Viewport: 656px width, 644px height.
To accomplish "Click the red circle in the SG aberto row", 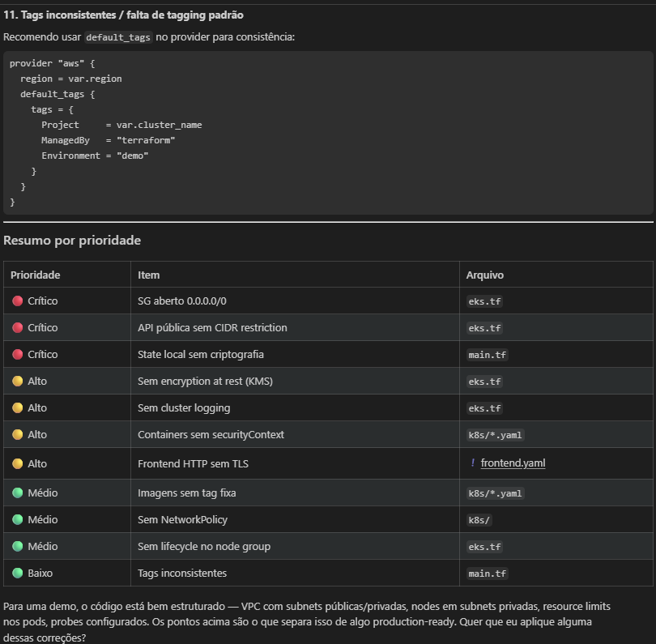I will (18, 301).
